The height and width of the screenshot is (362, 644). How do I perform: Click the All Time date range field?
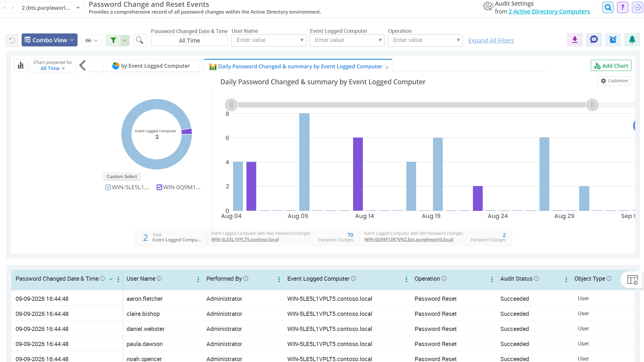coord(189,41)
